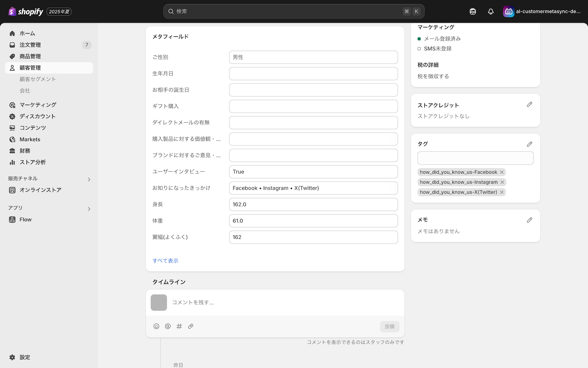This screenshot has width=588, height=368.
Task: Click the 注文管理 inbox icon
Action: 12,45
